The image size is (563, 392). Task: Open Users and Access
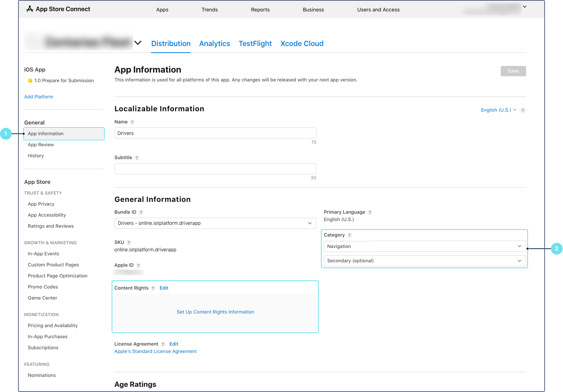(378, 10)
